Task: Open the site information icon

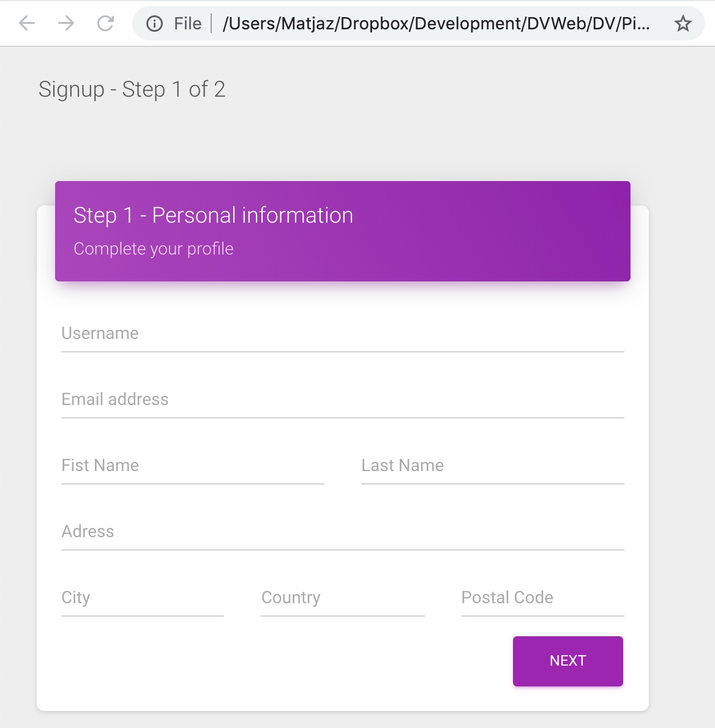Action: point(154,24)
